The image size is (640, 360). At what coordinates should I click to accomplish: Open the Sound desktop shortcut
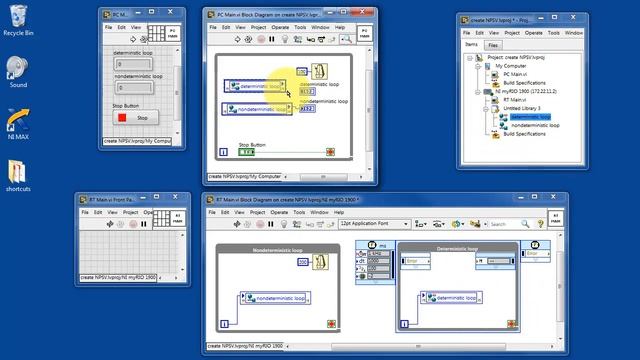18,72
